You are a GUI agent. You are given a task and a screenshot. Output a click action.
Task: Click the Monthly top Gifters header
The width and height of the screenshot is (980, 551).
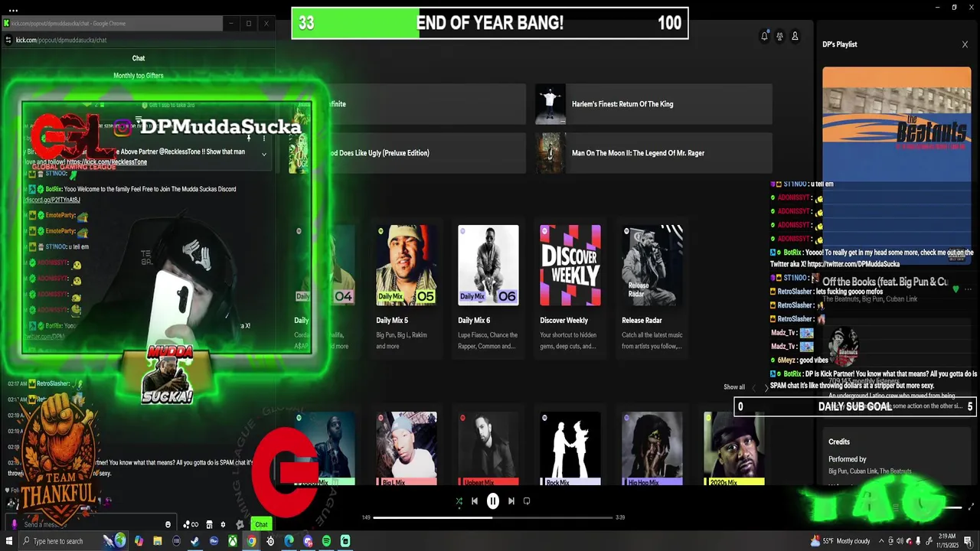tap(139, 76)
